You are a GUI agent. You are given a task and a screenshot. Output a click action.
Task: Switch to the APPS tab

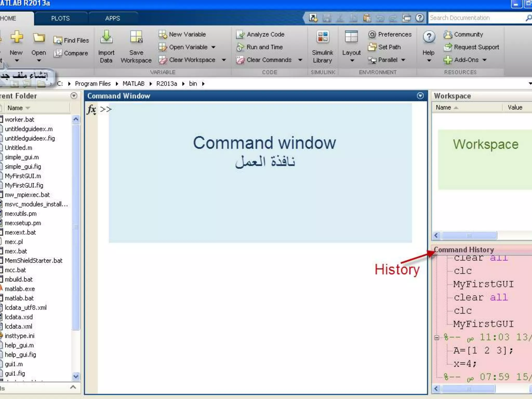tap(112, 18)
